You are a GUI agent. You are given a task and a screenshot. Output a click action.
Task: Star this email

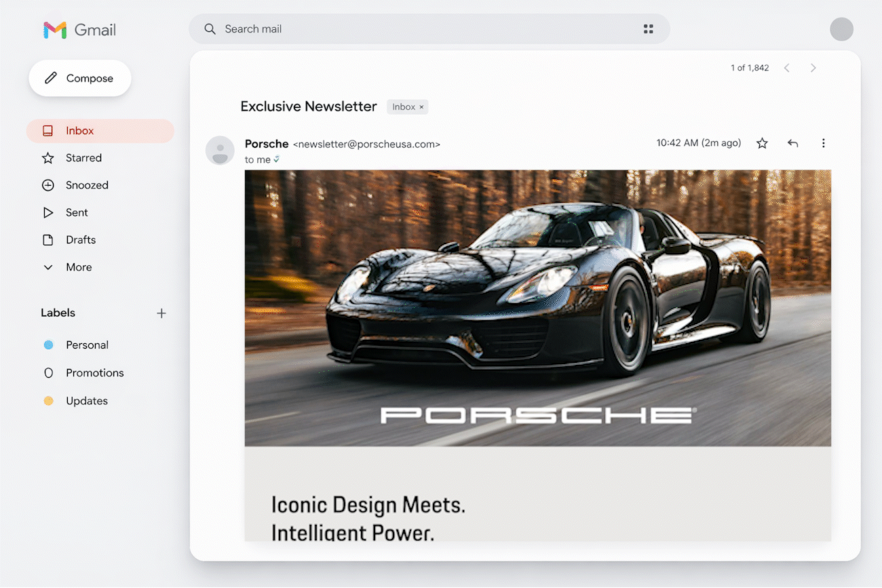point(762,143)
